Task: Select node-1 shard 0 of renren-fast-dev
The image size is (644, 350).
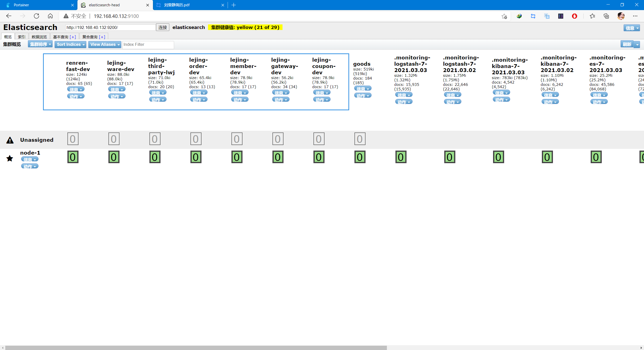Action: [73, 157]
